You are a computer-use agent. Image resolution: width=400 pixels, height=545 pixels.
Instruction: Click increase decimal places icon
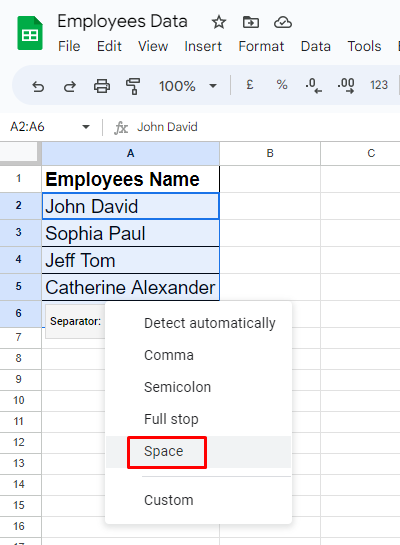(346, 86)
